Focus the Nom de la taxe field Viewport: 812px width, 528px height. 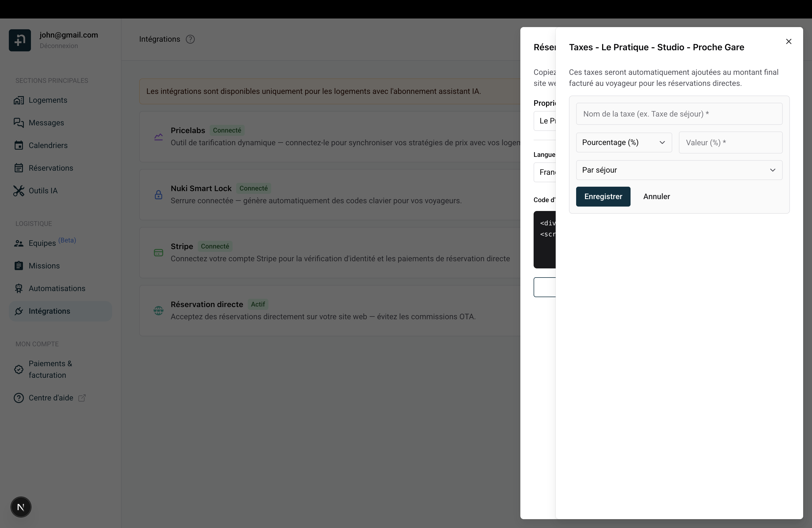coord(679,114)
